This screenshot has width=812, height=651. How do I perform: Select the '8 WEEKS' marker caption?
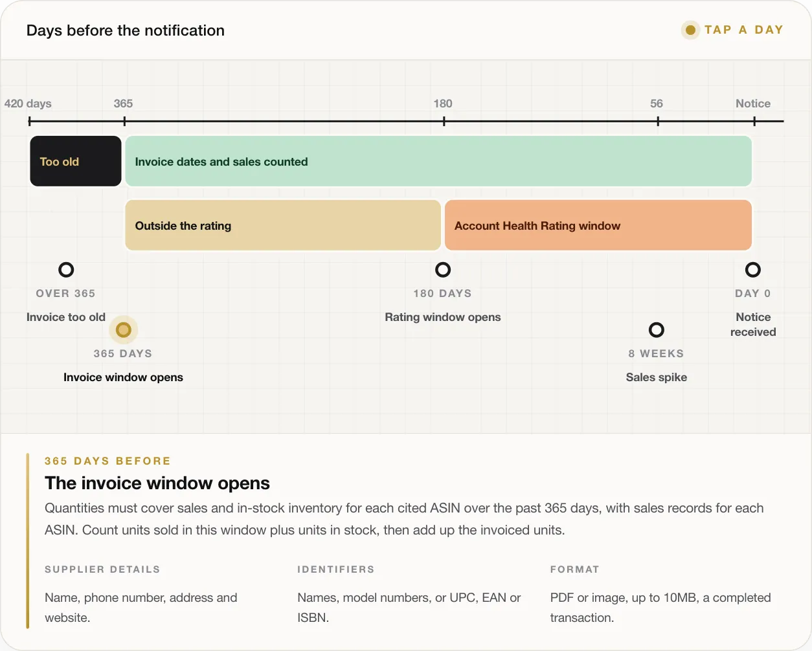click(657, 354)
